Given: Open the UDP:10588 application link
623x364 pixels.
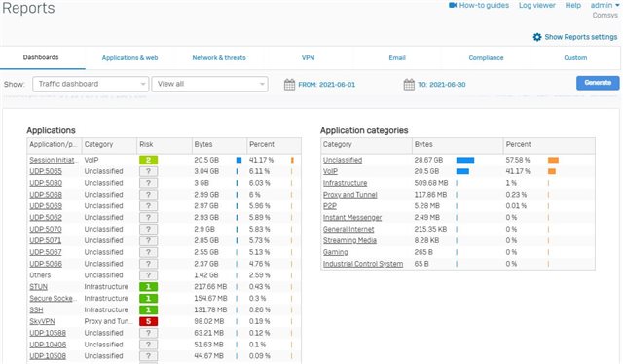Looking at the screenshot, I should pos(48,333).
